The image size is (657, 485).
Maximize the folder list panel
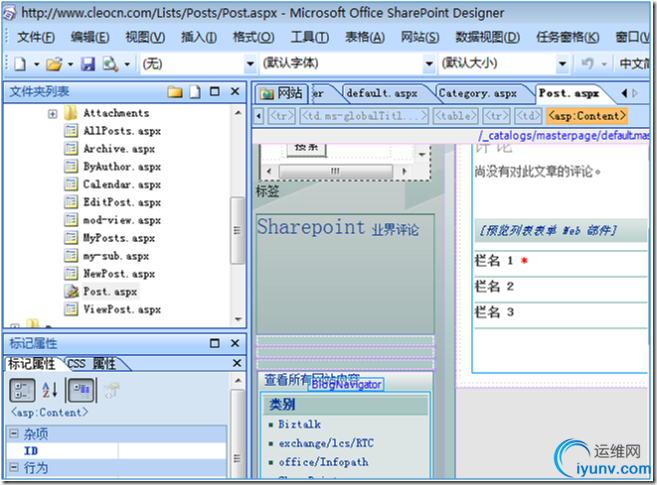(215, 91)
